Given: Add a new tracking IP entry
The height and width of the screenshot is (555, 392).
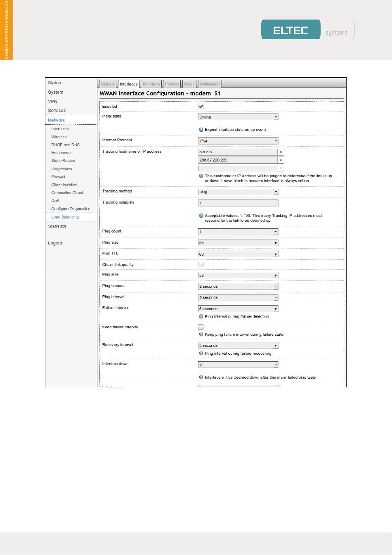Looking at the screenshot, I should tap(281, 168).
